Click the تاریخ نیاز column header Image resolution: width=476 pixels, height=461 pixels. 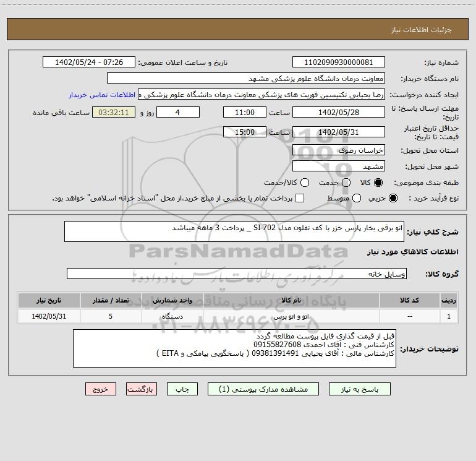[49, 300]
